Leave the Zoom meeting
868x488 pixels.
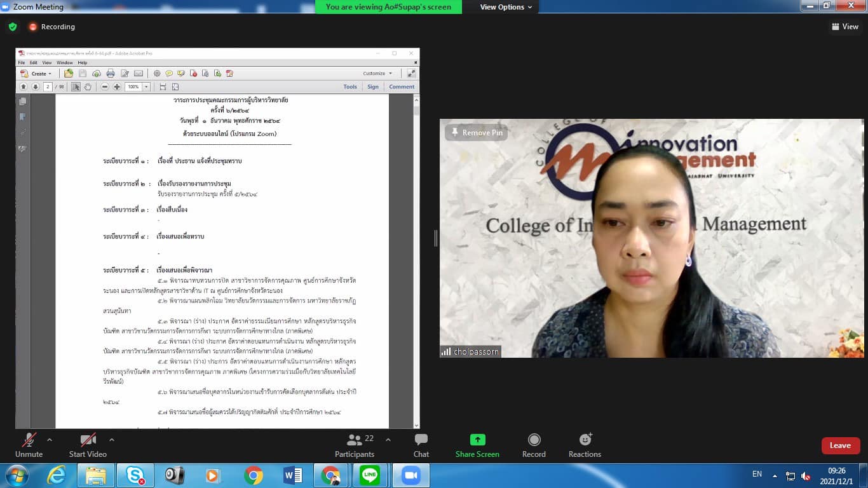pos(840,445)
